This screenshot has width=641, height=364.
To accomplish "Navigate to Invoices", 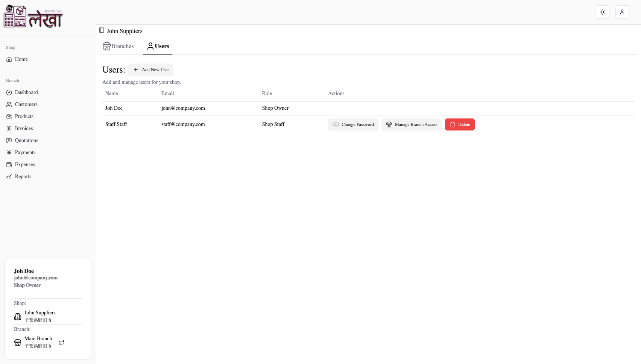I will click(23, 128).
